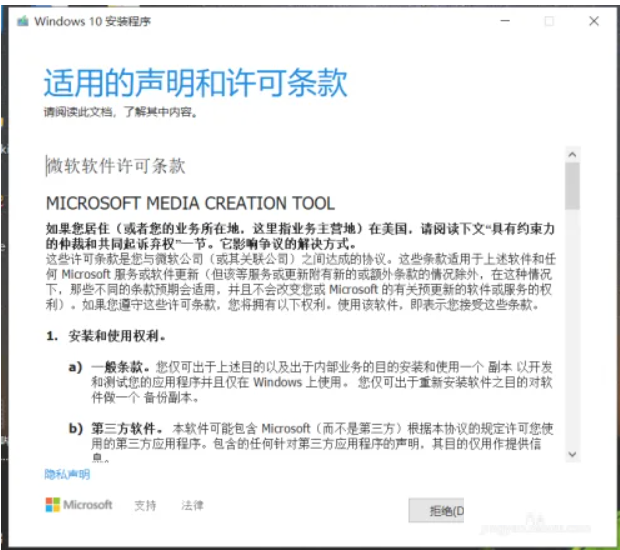Open the 法律 legal link
The height and width of the screenshot is (550, 620).
(x=192, y=505)
